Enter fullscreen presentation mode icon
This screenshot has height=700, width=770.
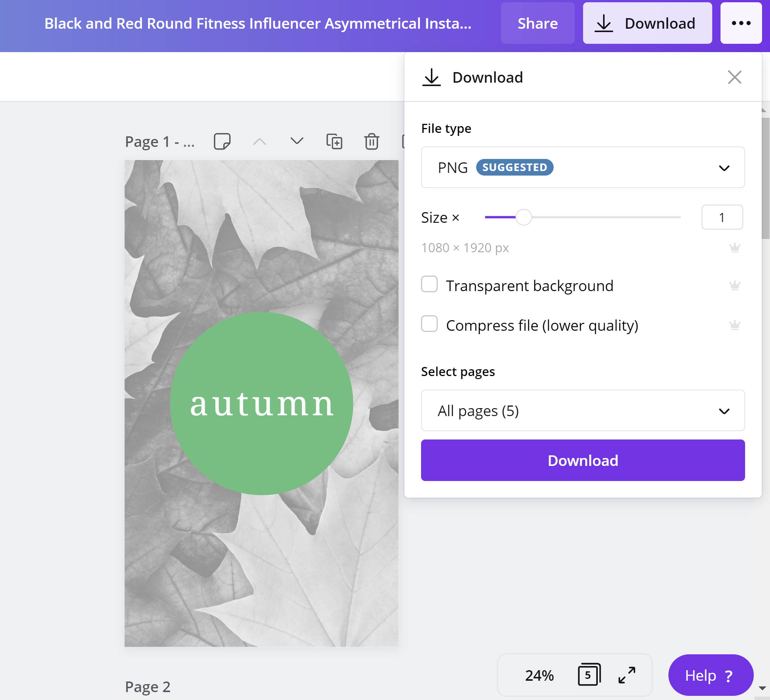(627, 675)
